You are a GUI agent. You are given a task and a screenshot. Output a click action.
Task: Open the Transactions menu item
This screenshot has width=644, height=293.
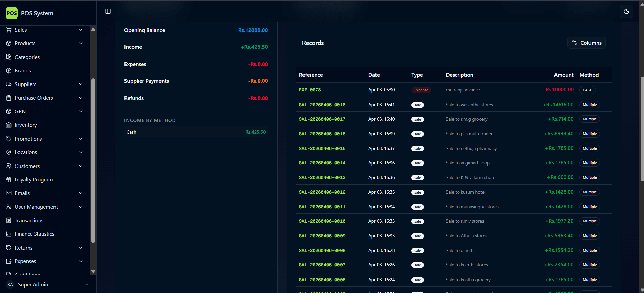pyautogui.click(x=45, y=220)
